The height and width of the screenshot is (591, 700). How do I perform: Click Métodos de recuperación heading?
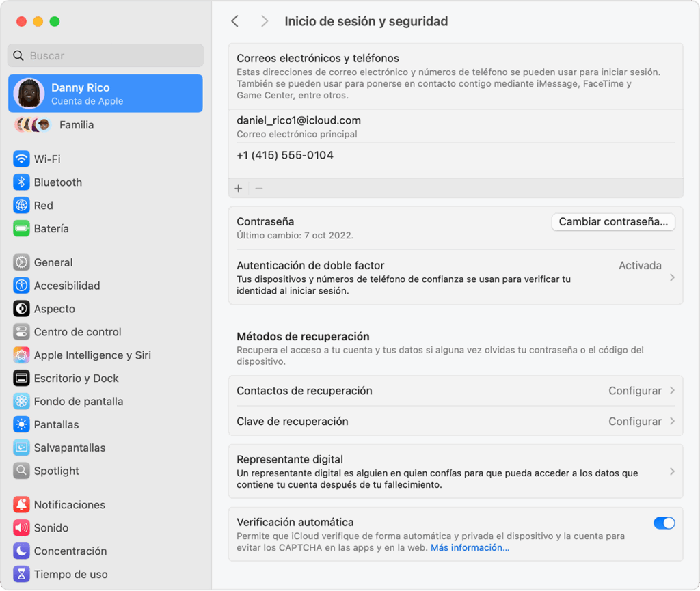(x=303, y=336)
